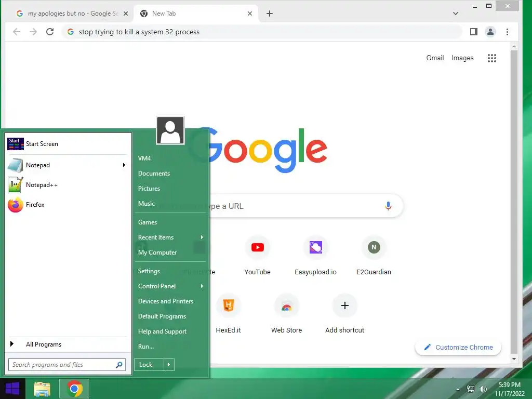Open the YouTube shortcut
Screen dimensions: 532x399
coord(258,247)
